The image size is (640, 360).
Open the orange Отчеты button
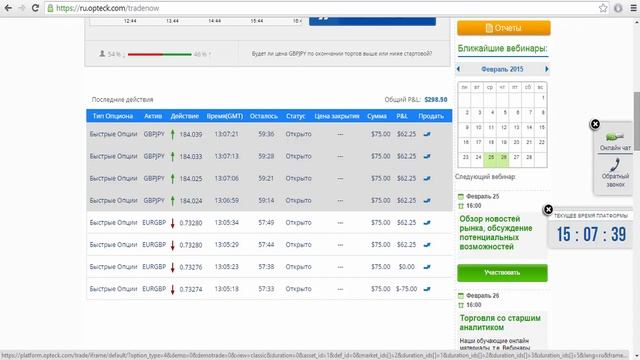pos(504,28)
